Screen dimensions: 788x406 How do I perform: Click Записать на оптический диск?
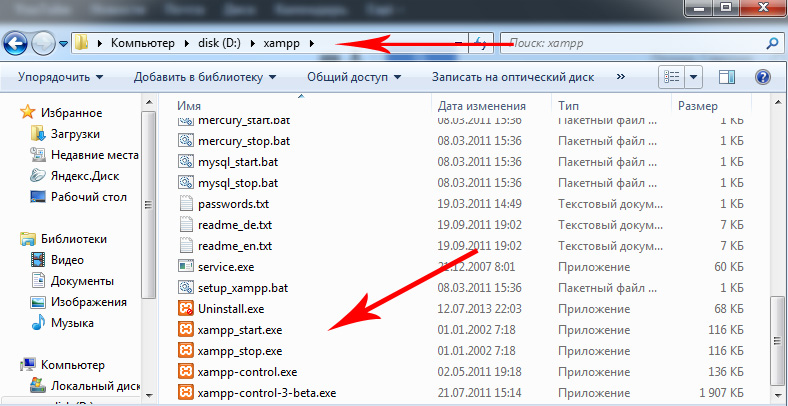click(513, 77)
